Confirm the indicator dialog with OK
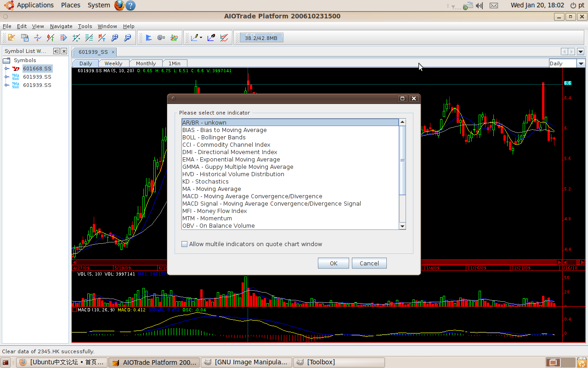Image resolution: width=588 pixels, height=368 pixels. [x=334, y=263]
